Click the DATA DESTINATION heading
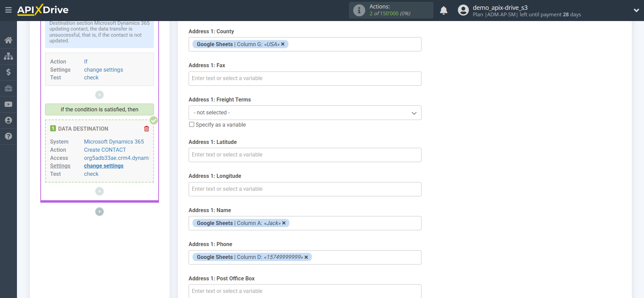Screen dimensions: 644x298 (x=83, y=129)
